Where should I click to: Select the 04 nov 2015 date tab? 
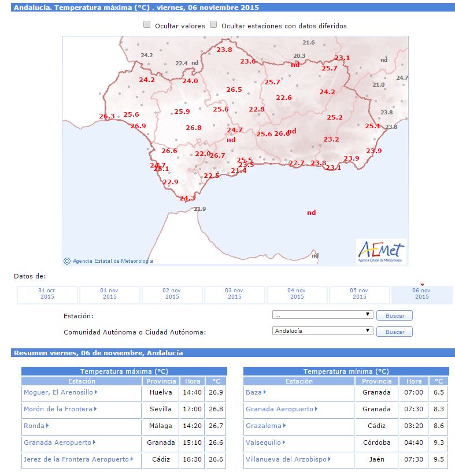297,294
